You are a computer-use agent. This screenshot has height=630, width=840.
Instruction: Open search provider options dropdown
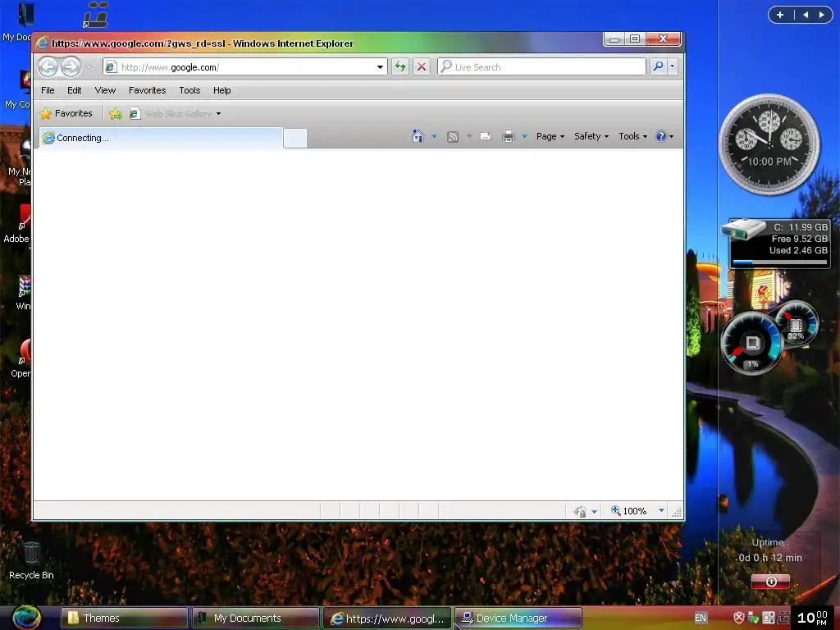click(x=672, y=66)
